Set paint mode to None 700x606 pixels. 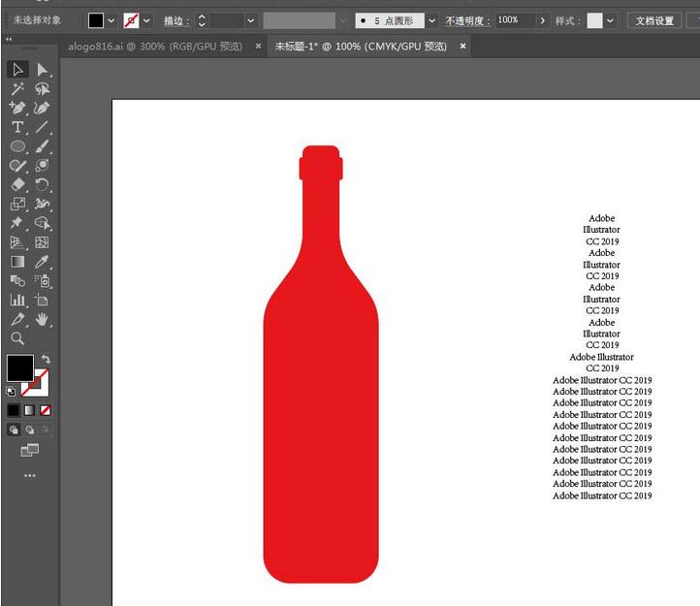(x=46, y=410)
